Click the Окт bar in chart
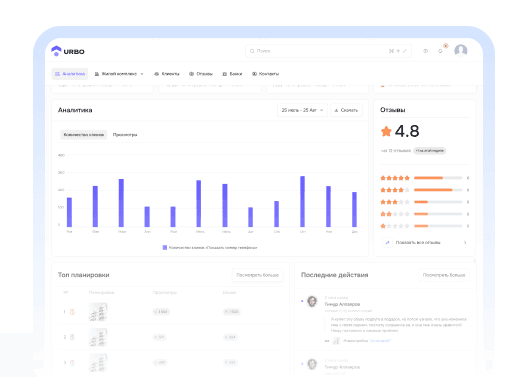This screenshot has height=380, width=529. 303,201
